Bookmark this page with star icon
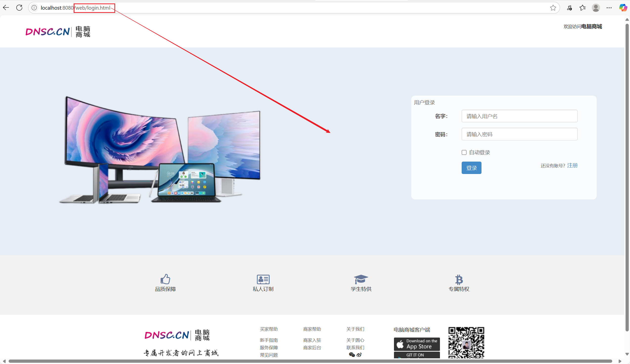This screenshot has height=364, width=630. click(x=553, y=8)
